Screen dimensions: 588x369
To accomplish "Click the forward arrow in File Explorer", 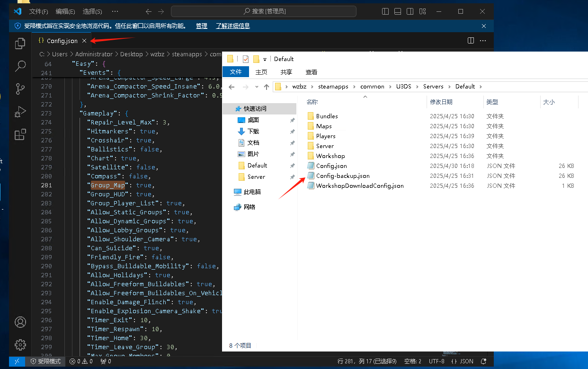I will 245,87.
